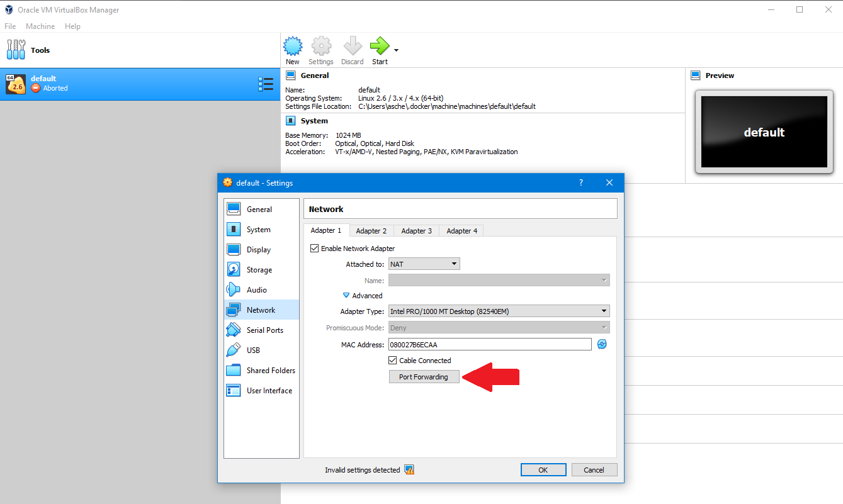Click the disabled Name combo box
Image resolution: width=843 pixels, height=504 pixels.
click(499, 281)
